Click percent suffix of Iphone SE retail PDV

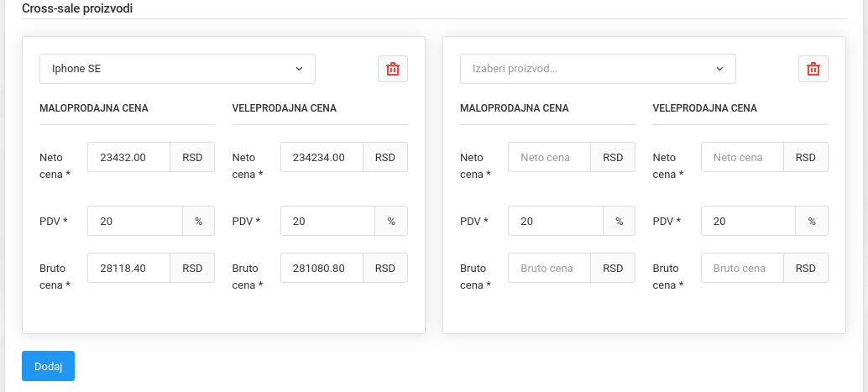(199, 222)
